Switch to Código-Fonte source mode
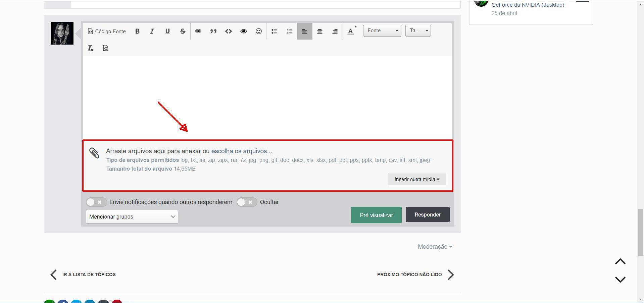Viewport: 644px width, 303px height. pos(107,31)
